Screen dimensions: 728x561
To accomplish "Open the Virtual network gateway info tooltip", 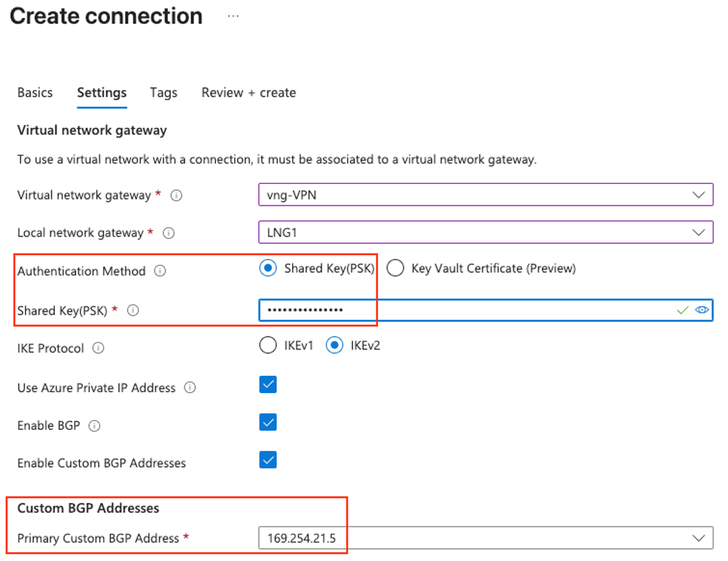I will point(176,195).
